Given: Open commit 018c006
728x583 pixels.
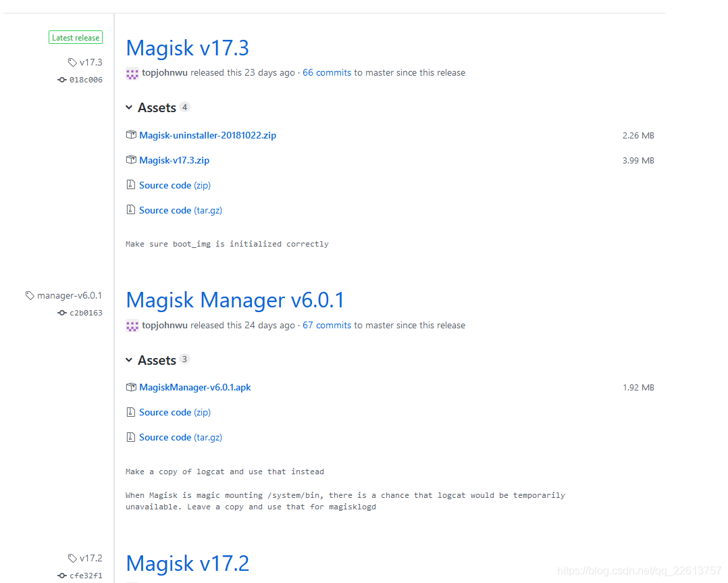Looking at the screenshot, I should pos(86,80).
